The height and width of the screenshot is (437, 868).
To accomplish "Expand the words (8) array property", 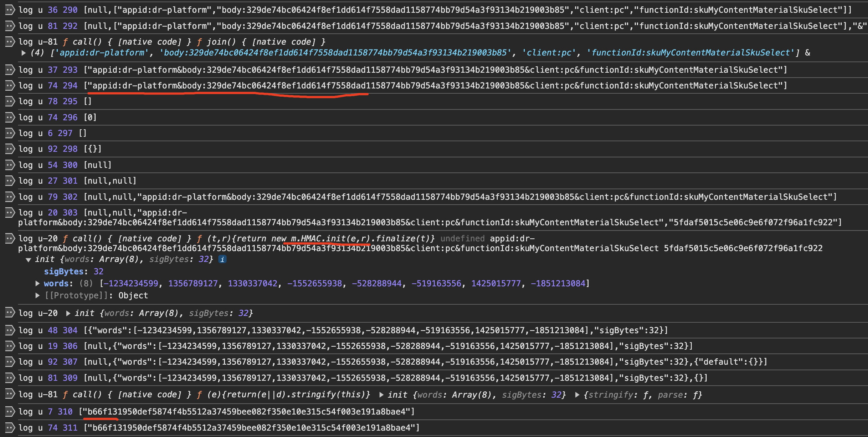I will coord(38,284).
